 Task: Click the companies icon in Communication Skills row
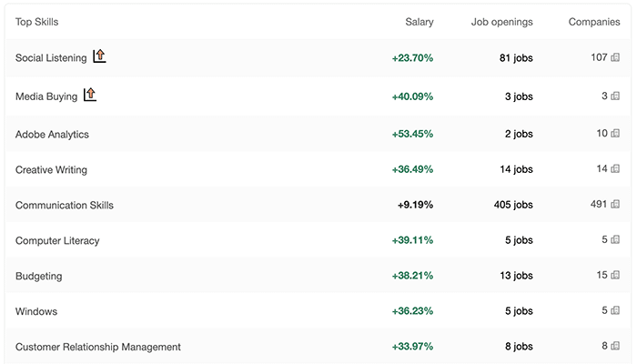pos(616,205)
